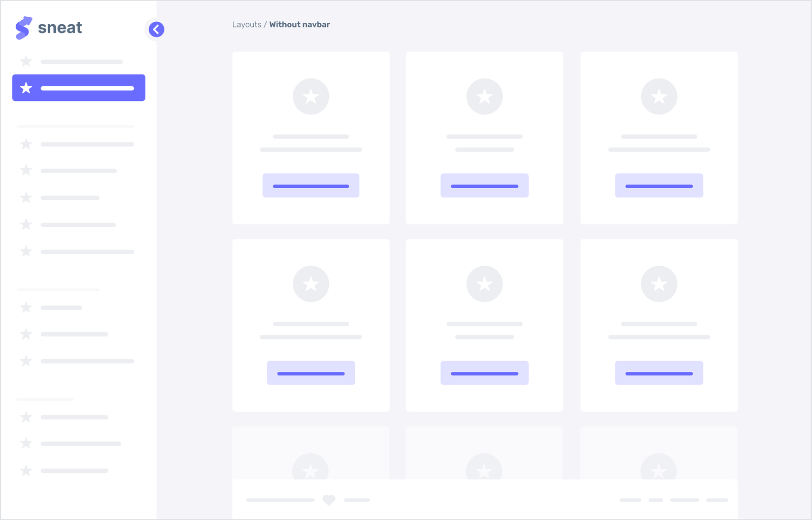This screenshot has height=520, width=812.
Task: Click the star avatar in the top-right card
Action: click(659, 96)
